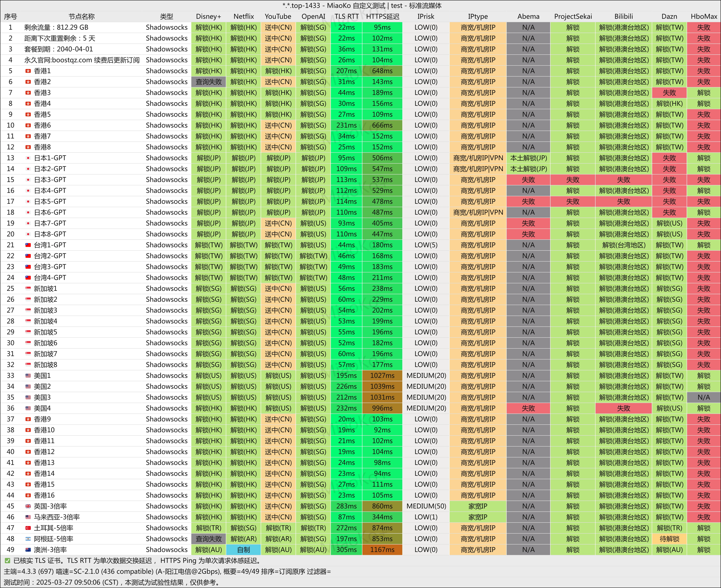The image size is (721, 588).
Task: Click the 本土解锁(JP) Abema cell for 日本1-GPT
Action: tap(528, 158)
